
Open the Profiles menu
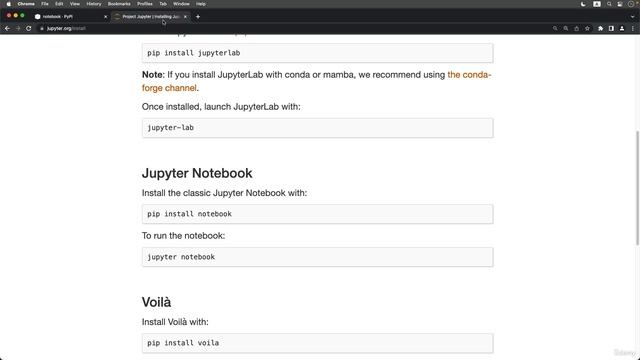click(145, 4)
